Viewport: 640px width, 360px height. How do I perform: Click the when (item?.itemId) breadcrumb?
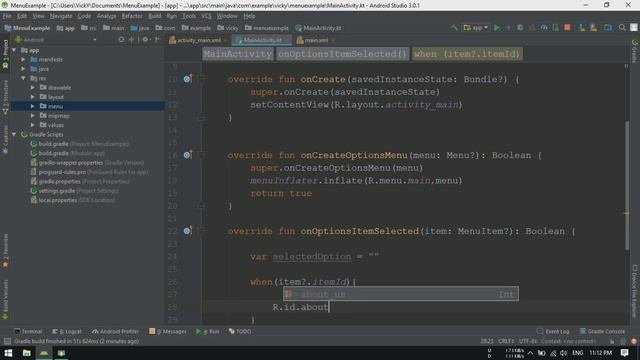tap(467, 54)
